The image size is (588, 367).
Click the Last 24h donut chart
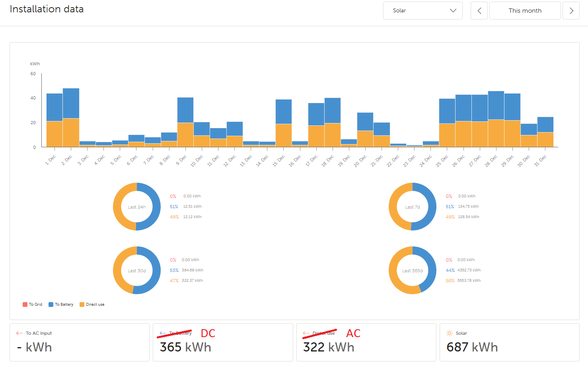tap(137, 207)
